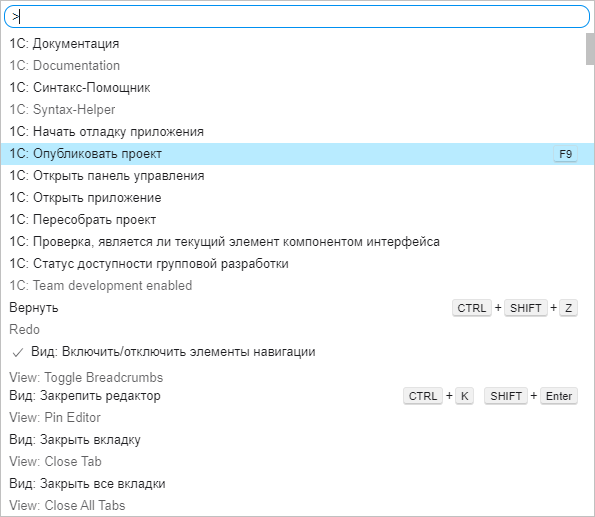The image size is (595, 517).
Task: Select 'Проверка, является ли текущий элемент' command
Action: 224,242
